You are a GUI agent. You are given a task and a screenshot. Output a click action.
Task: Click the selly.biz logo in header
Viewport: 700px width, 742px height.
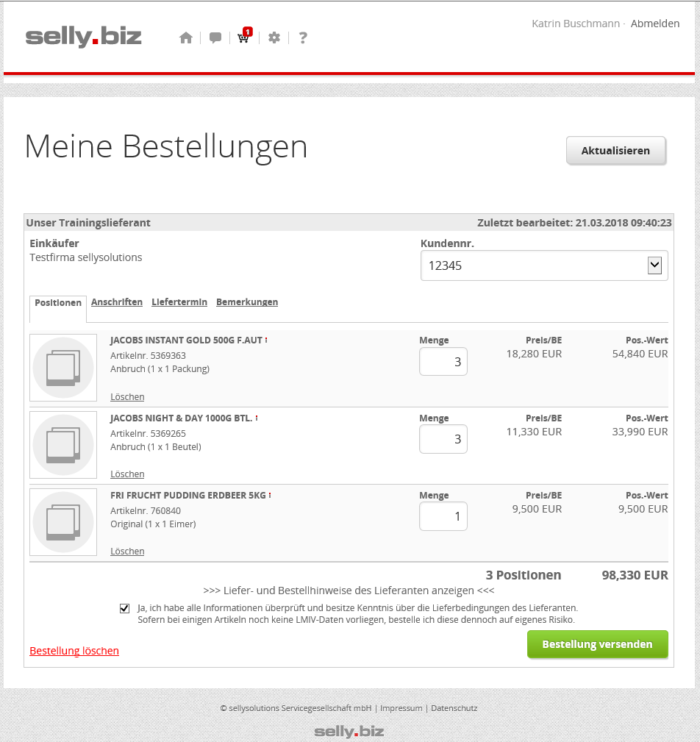tap(83, 37)
